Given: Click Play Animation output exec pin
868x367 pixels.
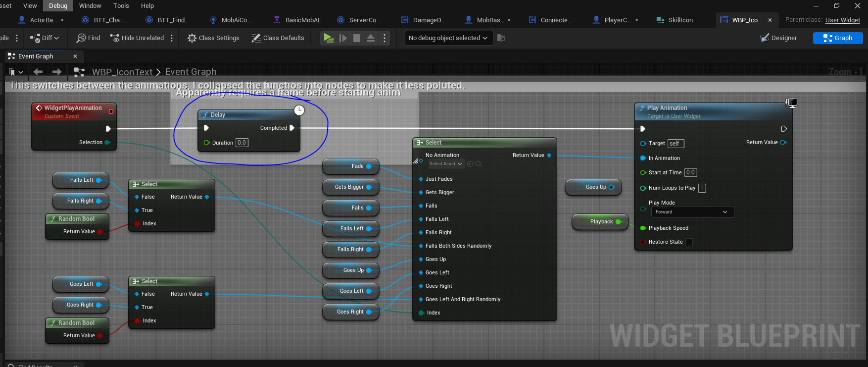Looking at the screenshot, I should [x=784, y=129].
